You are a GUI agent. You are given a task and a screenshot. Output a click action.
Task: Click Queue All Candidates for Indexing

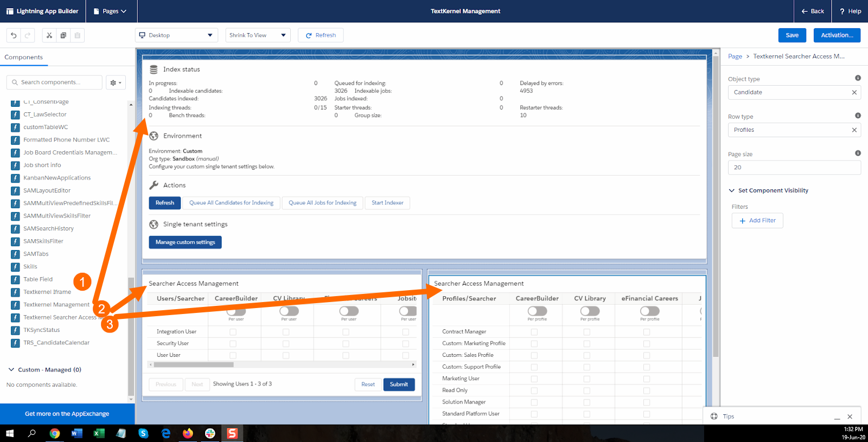[x=231, y=203]
